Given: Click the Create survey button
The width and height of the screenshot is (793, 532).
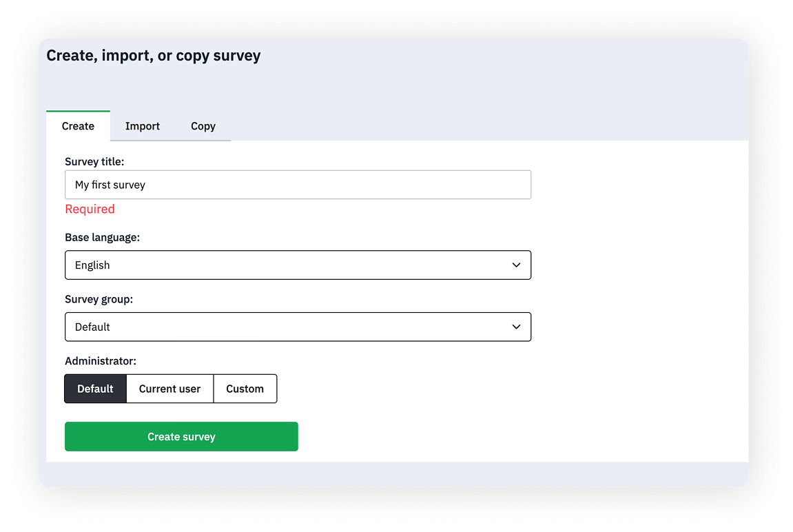Looking at the screenshot, I should [x=181, y=436].
